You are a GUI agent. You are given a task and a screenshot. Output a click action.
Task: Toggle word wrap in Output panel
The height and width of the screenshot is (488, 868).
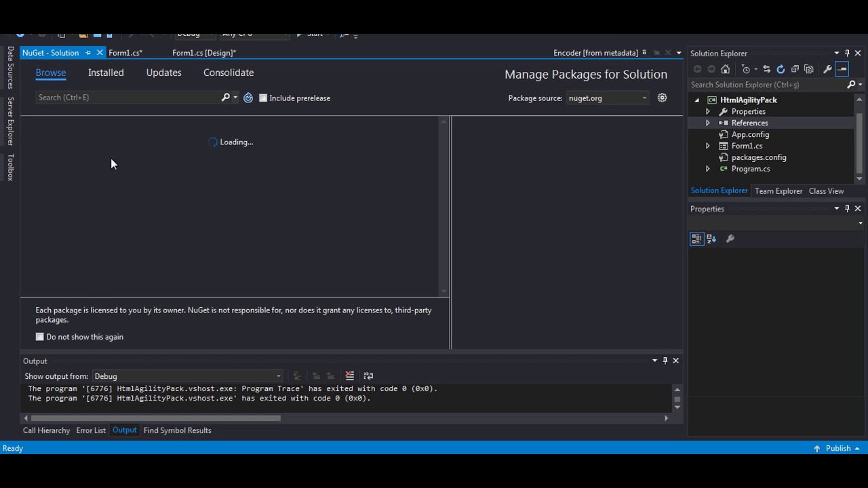[x=368, y=376]
